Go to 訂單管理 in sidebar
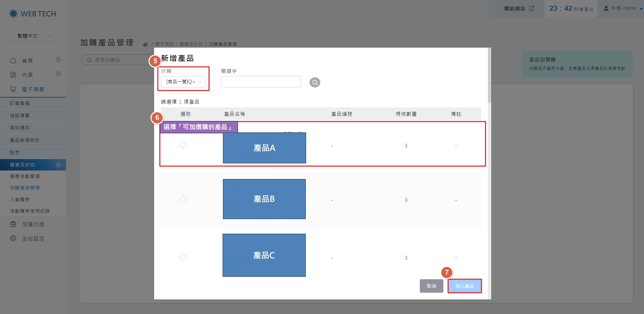The width and height of the screenshot is (644, 314). coord(20,103)
